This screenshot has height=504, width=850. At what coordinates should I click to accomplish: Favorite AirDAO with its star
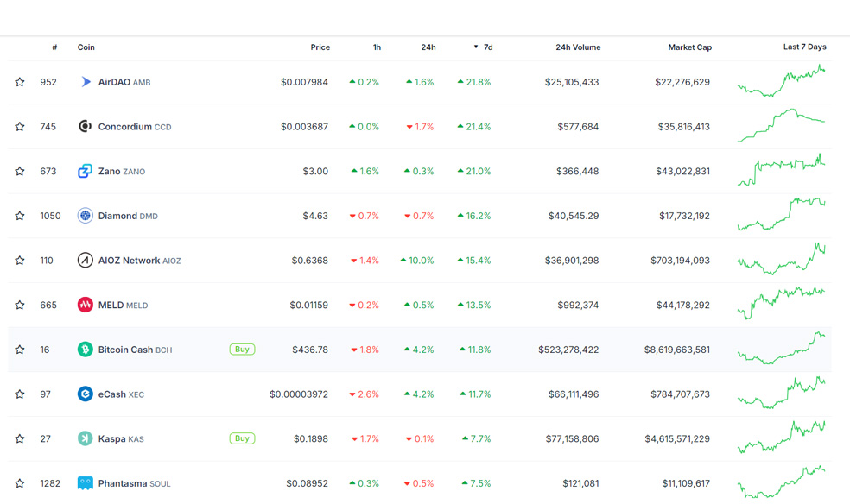[20, 82]
